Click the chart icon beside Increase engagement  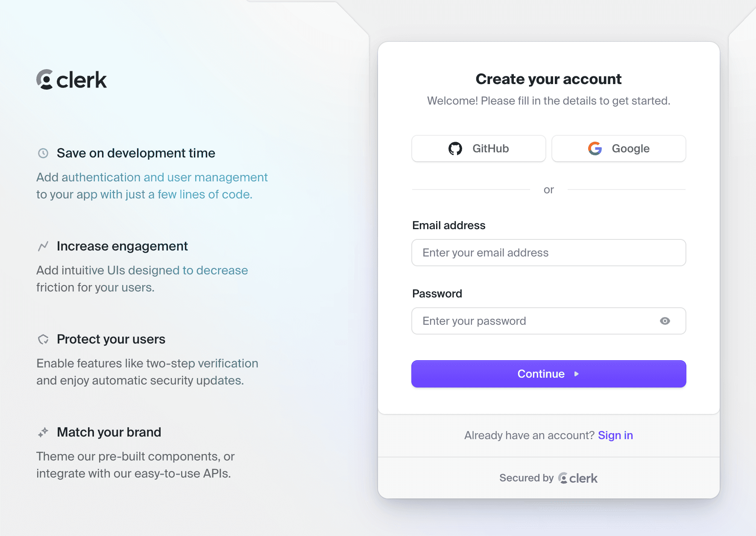[43, 246]
